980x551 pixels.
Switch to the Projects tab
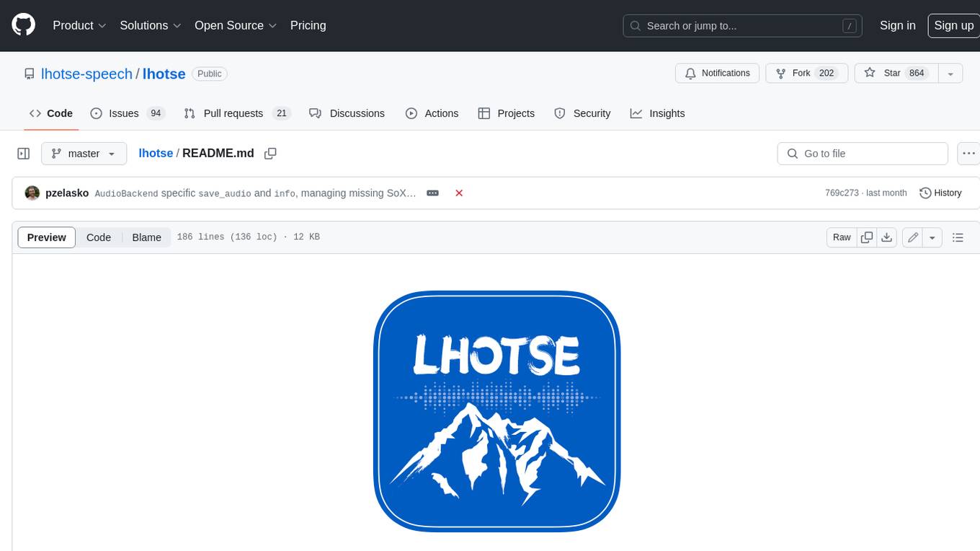pyautogui.click(x=506, y=113)
